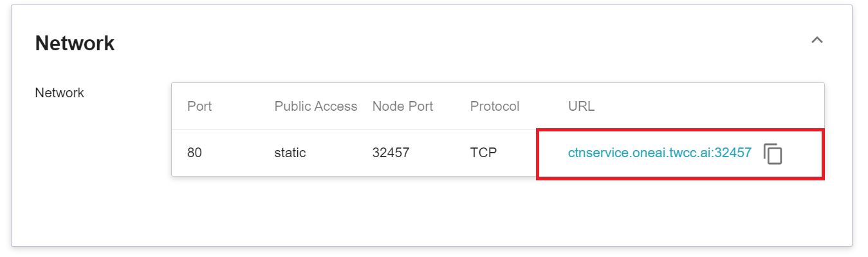The height and width of the screenshot is (257, 868).
Task: Select the 32457 value under Node Port
Action: point(391,153)
